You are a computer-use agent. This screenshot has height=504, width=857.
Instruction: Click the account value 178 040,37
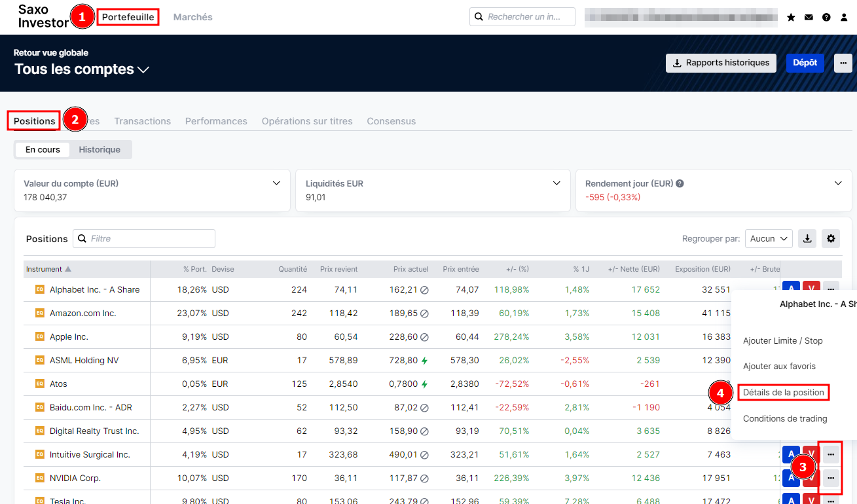click(x=45, y=197)
